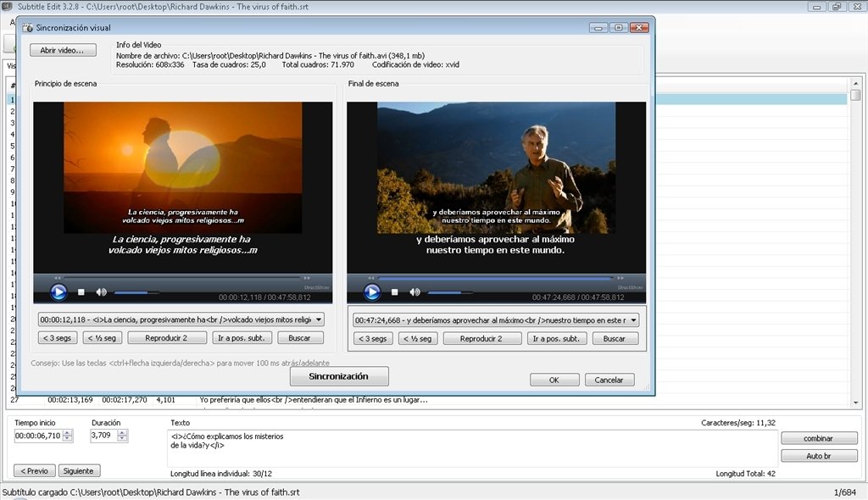The image size is (868, 500).
Task: Click rewind arrows on Principio de escena seek bar
Action: coord(58,278)
